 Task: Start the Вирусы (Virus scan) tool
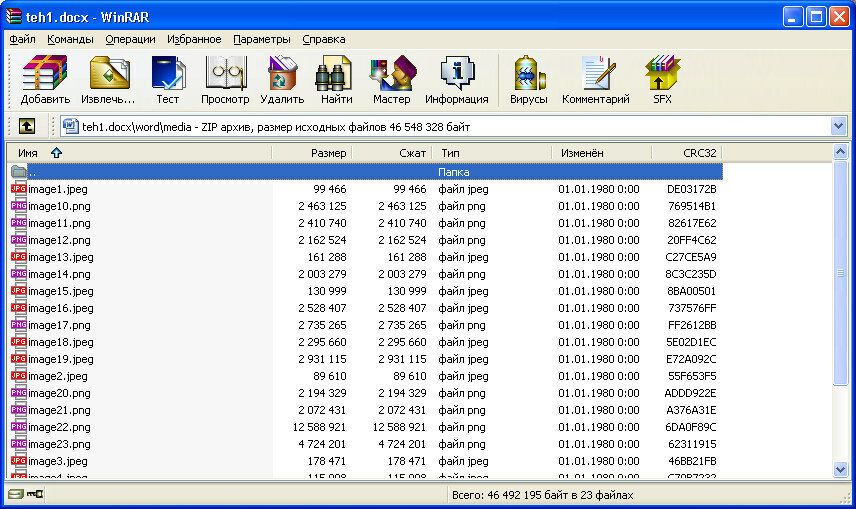(x=528, y=80)
